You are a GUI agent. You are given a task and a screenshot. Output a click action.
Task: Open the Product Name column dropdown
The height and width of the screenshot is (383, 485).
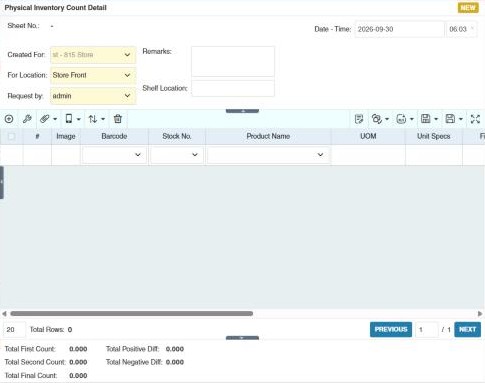(x=268, y=155)
